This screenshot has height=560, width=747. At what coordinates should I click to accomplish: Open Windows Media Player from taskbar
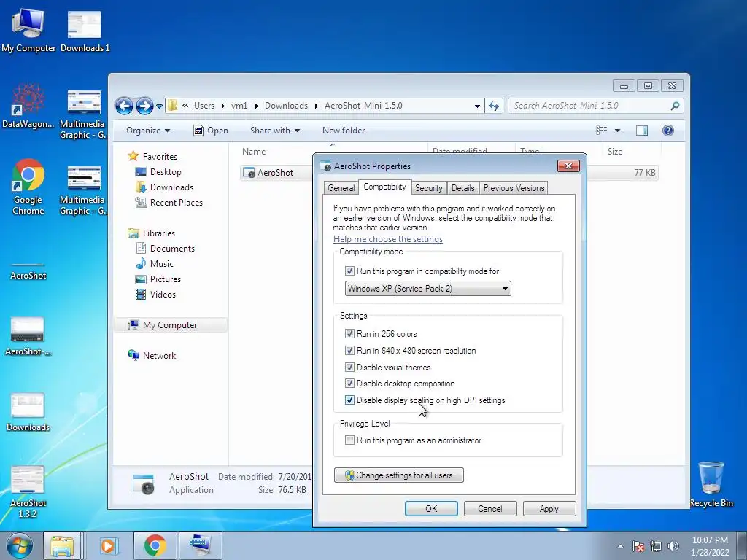tap(109, 545)
